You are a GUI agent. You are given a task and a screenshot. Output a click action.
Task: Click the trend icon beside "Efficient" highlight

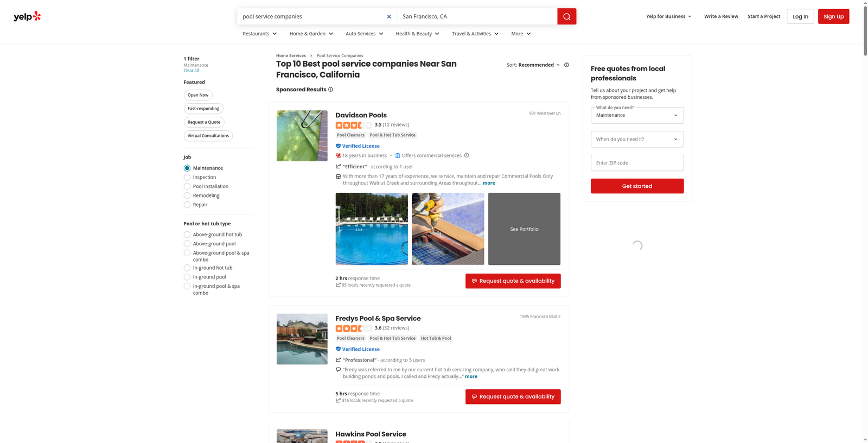click(338, 167)
